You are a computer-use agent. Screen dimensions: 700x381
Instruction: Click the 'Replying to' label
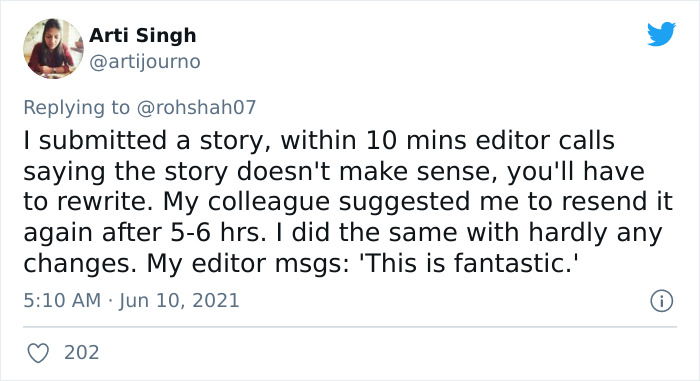tap(76, 108)
